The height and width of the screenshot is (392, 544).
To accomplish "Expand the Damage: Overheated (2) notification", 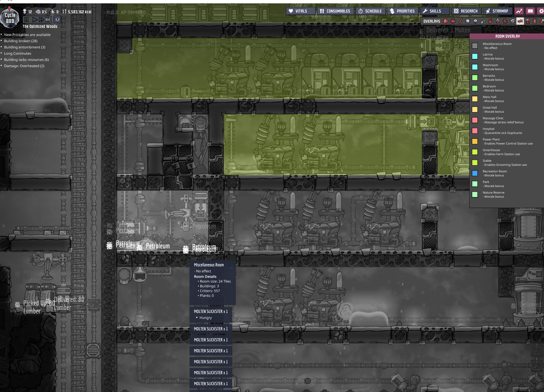I will 24,66.
